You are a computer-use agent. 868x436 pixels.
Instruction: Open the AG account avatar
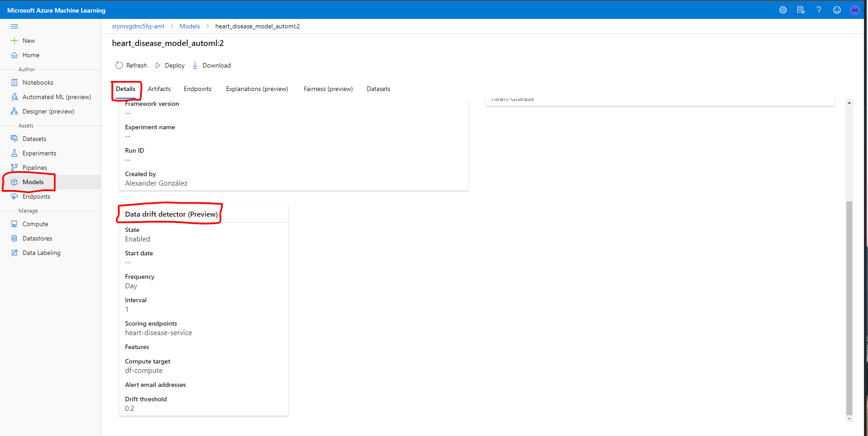coord(855,10)
